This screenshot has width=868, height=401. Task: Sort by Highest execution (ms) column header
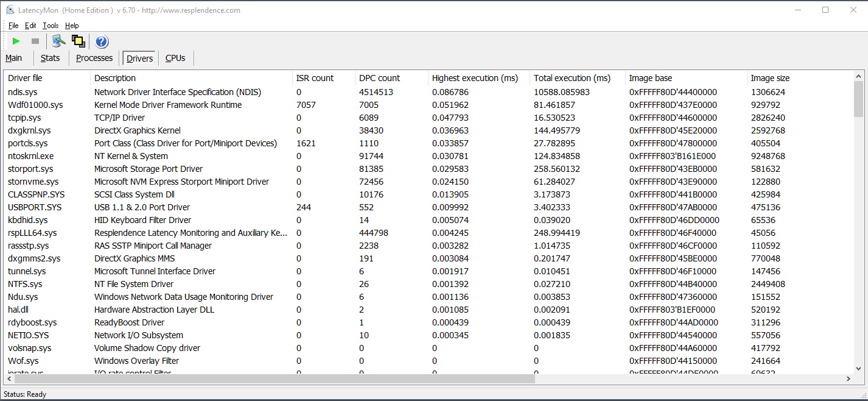pos(478,78)
